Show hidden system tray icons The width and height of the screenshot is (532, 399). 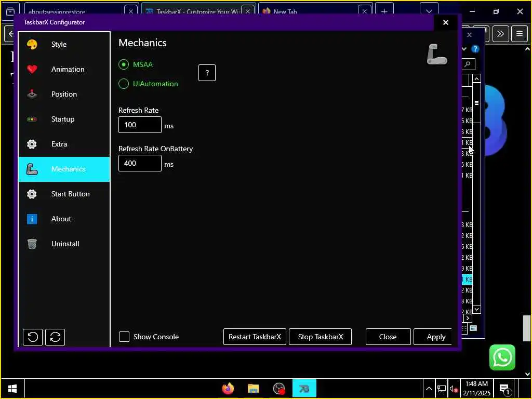pyautogui.click(x=429, y=389)
